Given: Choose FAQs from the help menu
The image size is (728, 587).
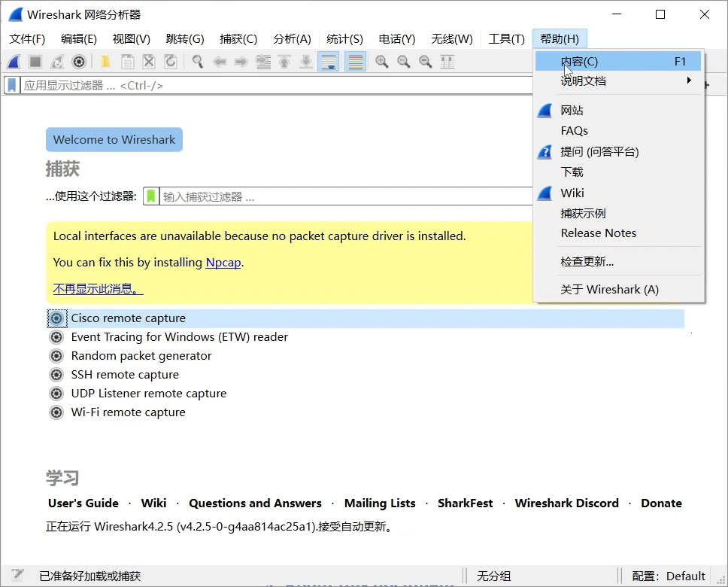Looking at the screenshot, I should pos(619,131).
